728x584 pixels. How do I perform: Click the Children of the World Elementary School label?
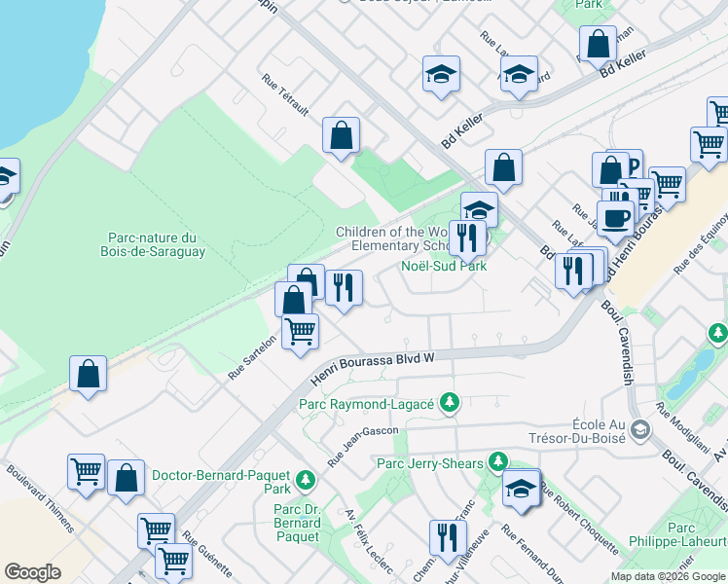click(392, 238)
